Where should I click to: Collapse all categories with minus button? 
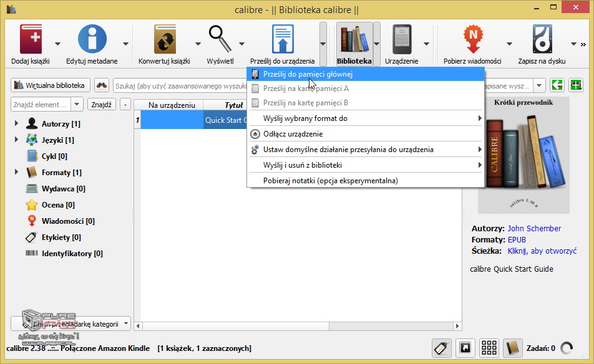(x=125, y=104)
